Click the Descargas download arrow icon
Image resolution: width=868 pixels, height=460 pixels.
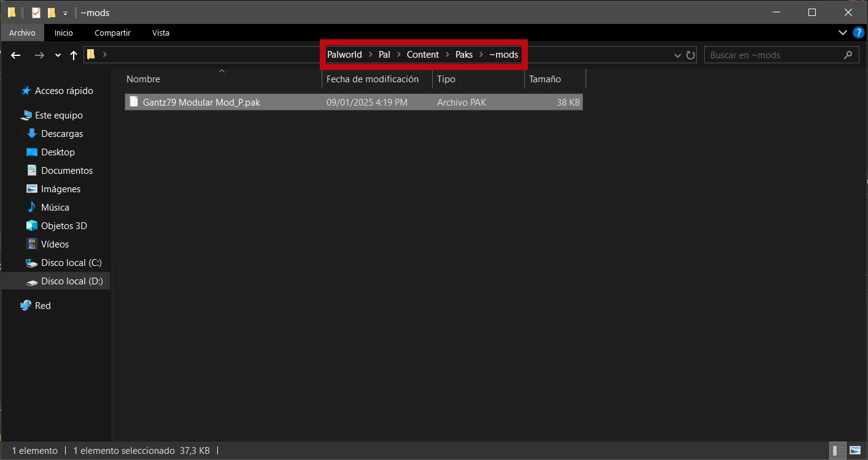point(32,133)
